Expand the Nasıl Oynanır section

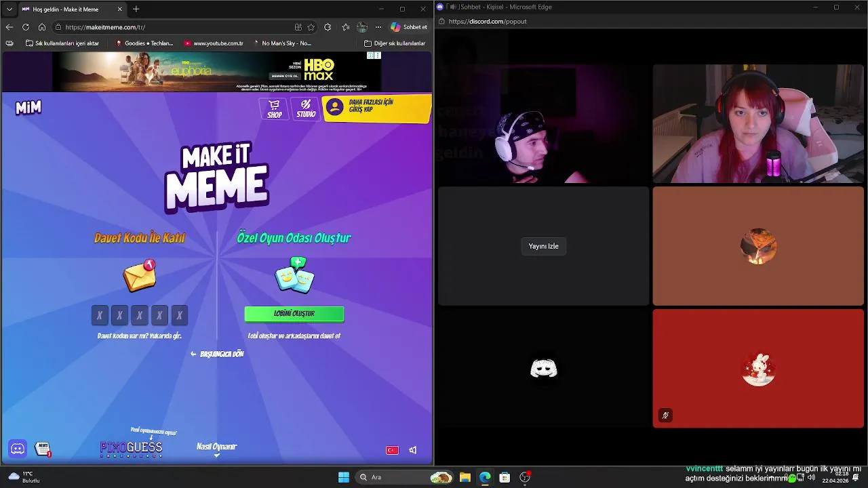(x=216, y=449)
